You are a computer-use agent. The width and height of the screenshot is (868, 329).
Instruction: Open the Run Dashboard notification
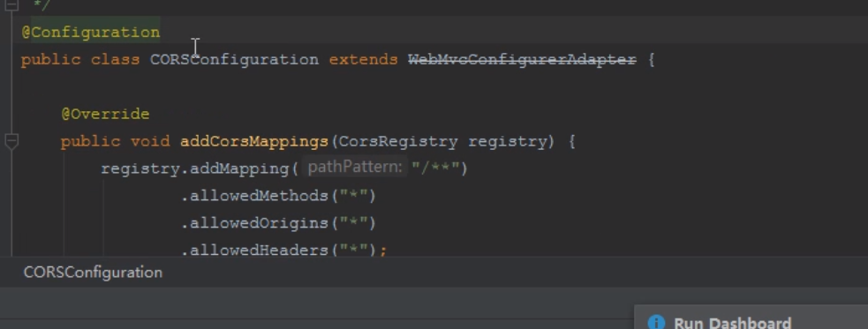point(732,323)
